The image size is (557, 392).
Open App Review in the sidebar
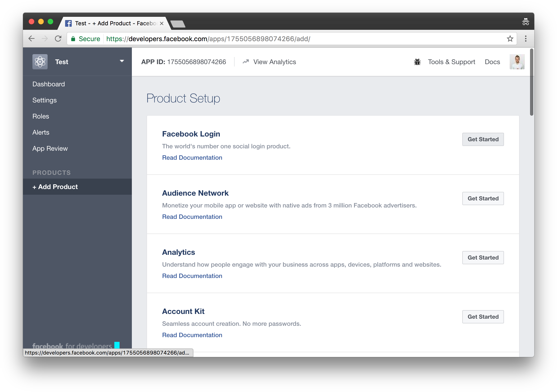click(50, 148)
